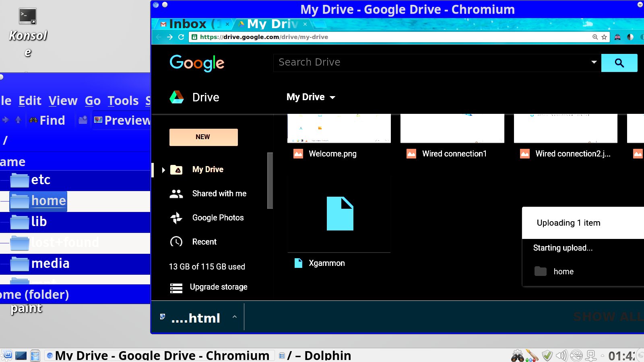Select the media folder in Dolphin
The image size is (644, 362).
pos(39,263)
